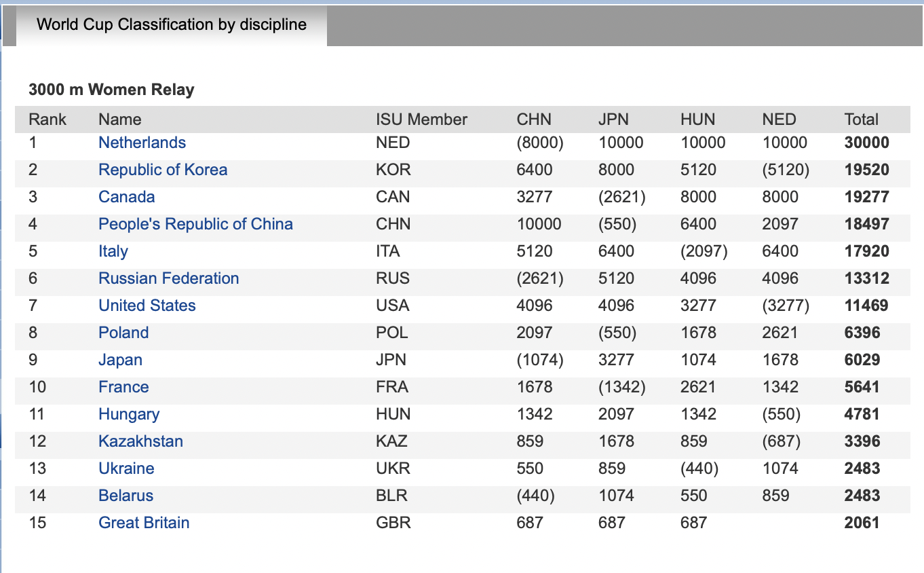The width and height of the screenshot is (924, 573).
Task: Select Great Britain total 2061
Action: (x=862, y=523)
